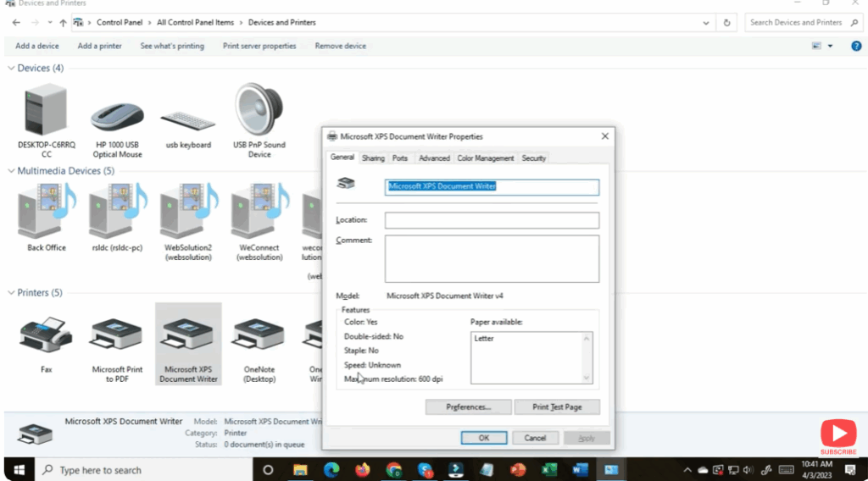
Task: Collapse the Devices (4) group
Action: 11,68
